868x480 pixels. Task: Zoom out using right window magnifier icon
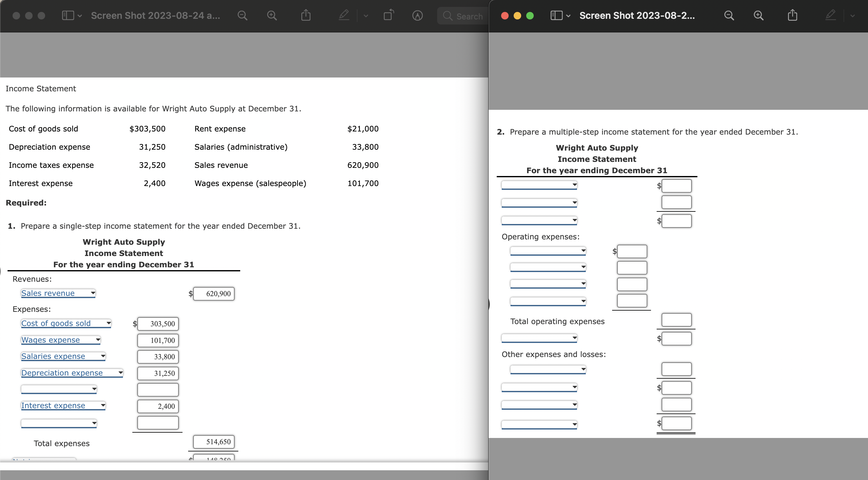point(729,15)
